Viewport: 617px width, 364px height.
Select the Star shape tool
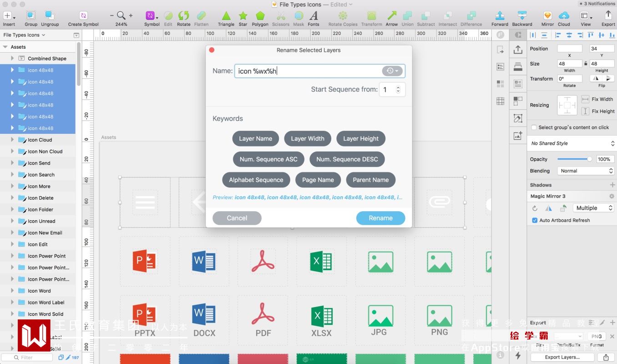click(x=243, y=18)
